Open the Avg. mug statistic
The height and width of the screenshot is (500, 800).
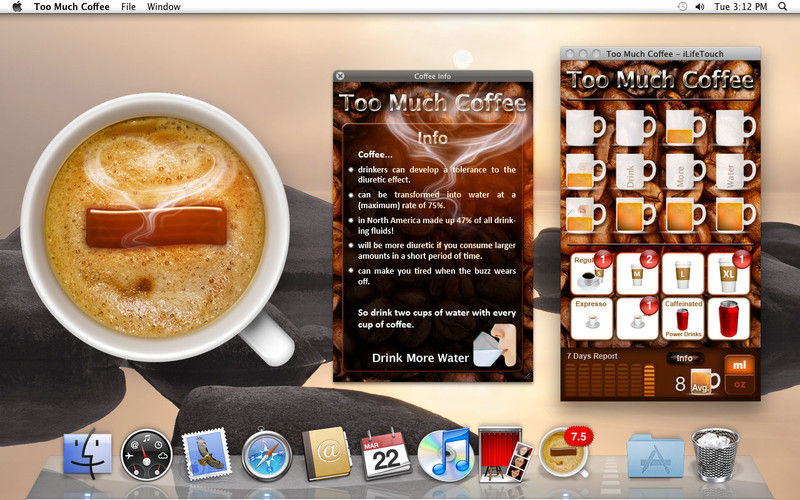click(x=704, y=382)
